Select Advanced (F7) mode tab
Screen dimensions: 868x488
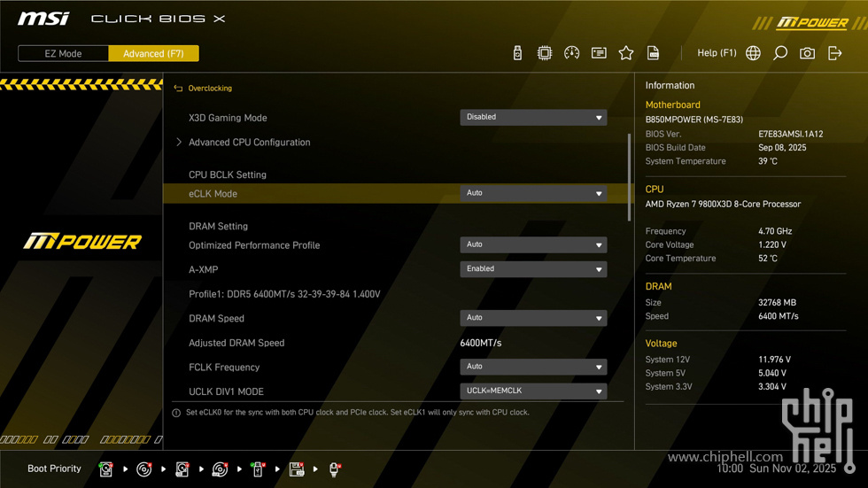coord(153,54)
